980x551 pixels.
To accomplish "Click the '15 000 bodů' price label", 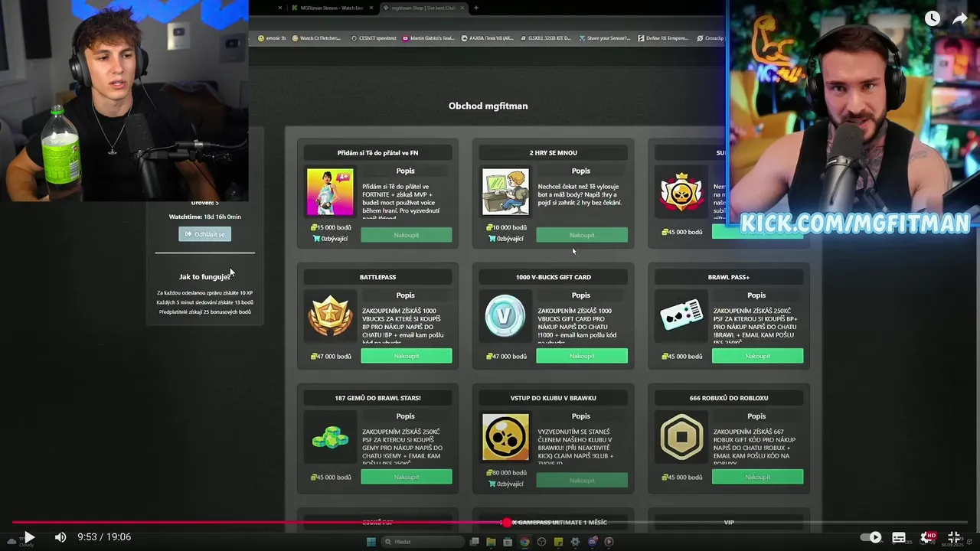I will (331, 227).
